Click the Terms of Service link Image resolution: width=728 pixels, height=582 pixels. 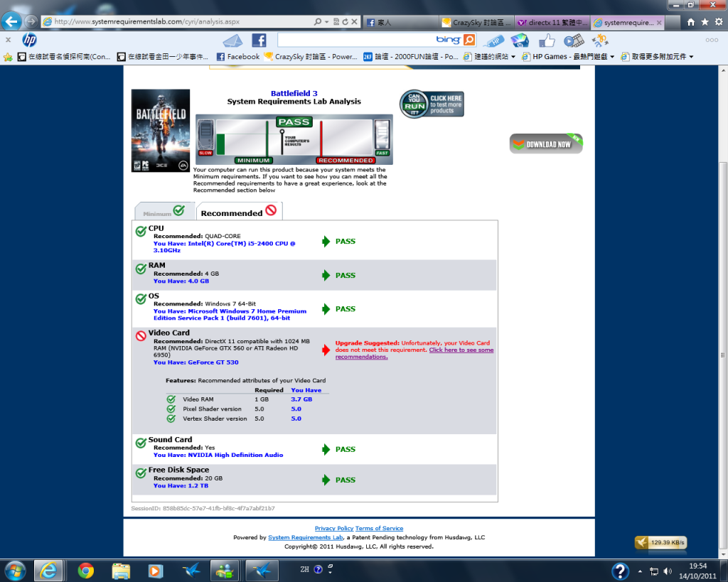click(379, 529)
